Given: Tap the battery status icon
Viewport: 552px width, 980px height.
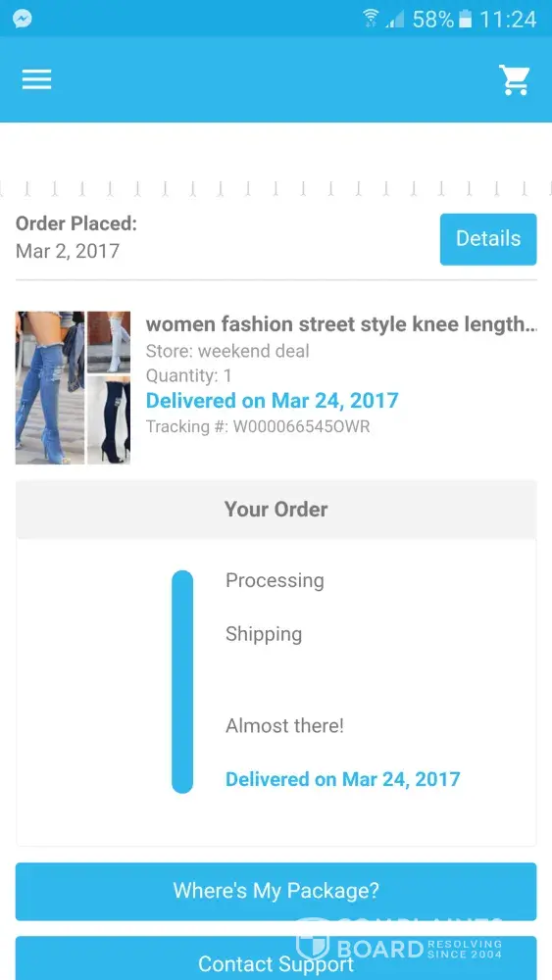Looking at the screenshot, I should pos(465,20).
